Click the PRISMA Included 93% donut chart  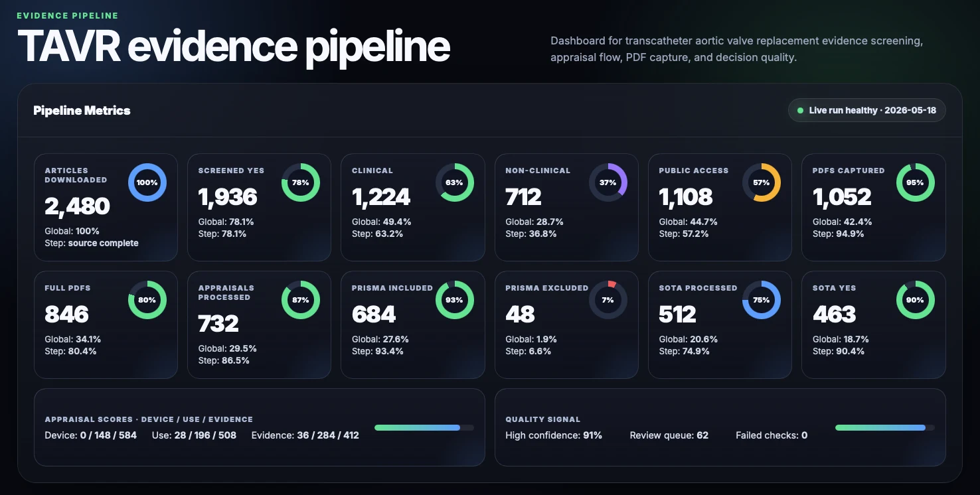(x=455, y=300)
